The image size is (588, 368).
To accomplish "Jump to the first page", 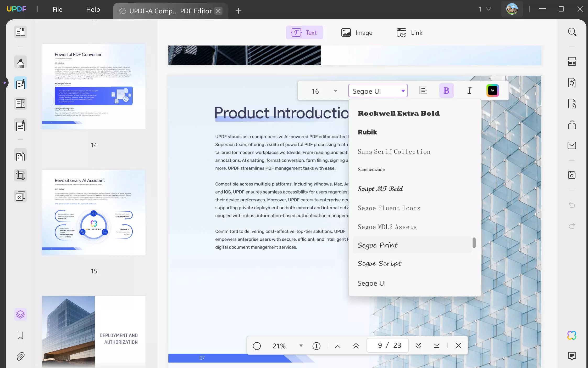I will coord(338,346).
